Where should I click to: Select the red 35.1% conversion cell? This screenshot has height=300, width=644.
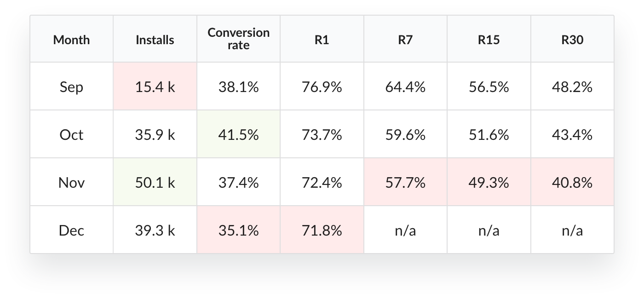[238, 230]
